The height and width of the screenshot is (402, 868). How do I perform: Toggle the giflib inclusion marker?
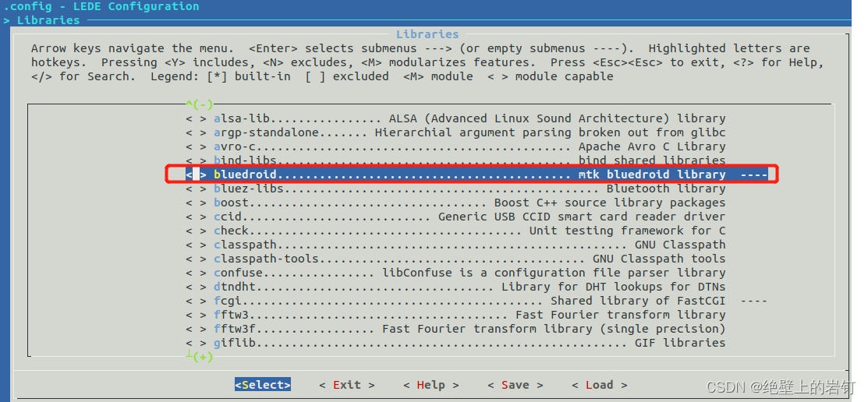tap(196, 344)
